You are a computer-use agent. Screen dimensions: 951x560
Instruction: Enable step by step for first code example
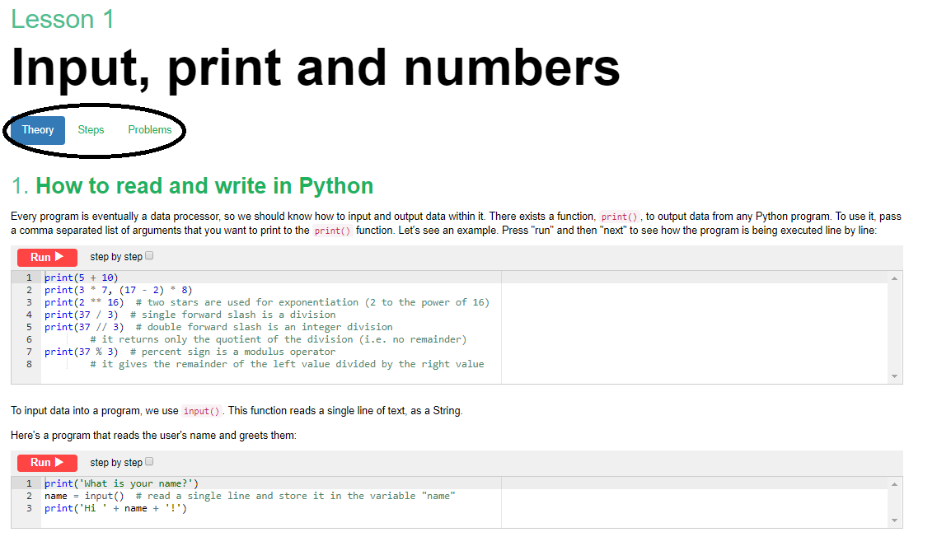(x=149, y=256)
